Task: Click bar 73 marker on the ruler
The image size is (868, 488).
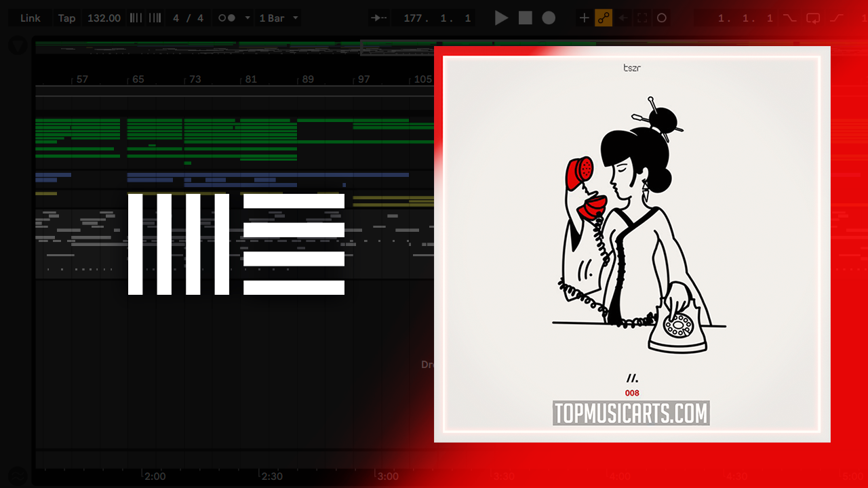Action: click(195, 79)
